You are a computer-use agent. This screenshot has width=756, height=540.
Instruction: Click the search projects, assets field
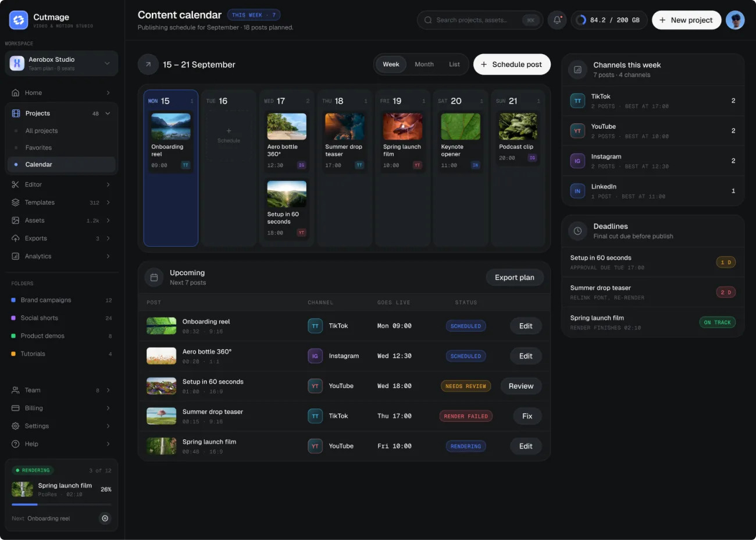(480, 20)
